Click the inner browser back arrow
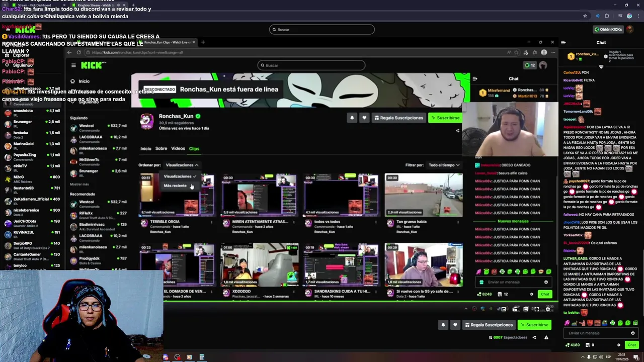644x362 pixels. click(69, 52)
